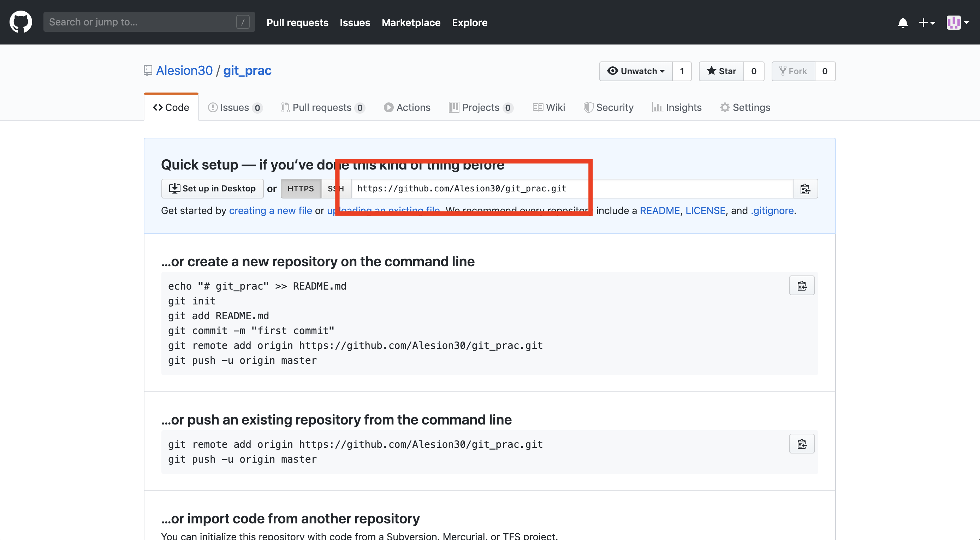Open the LICENSE link
This screenshot has width=980, height=540.
[705, 210]
